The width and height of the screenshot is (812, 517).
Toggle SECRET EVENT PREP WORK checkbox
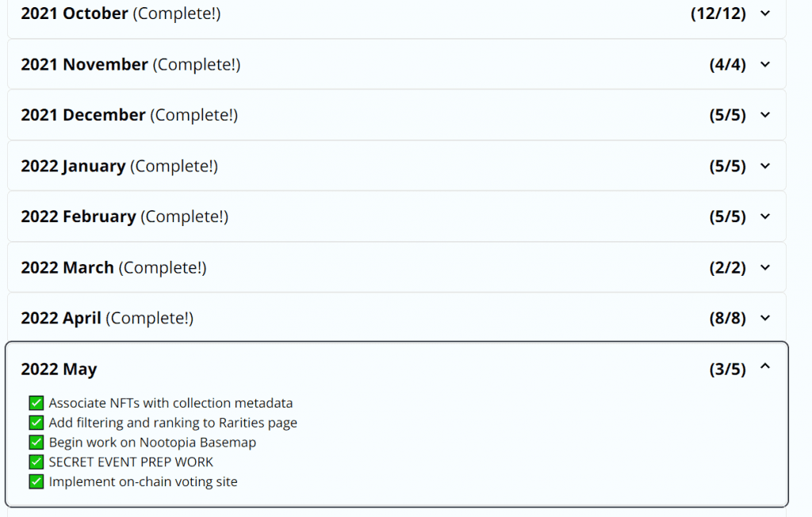tap(36, 461)
